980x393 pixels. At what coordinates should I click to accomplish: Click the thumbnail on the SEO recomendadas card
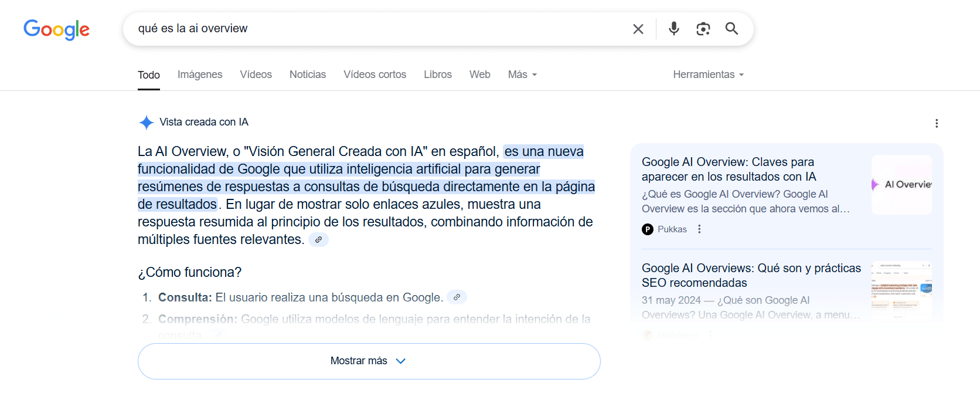(x=901, y=290)
